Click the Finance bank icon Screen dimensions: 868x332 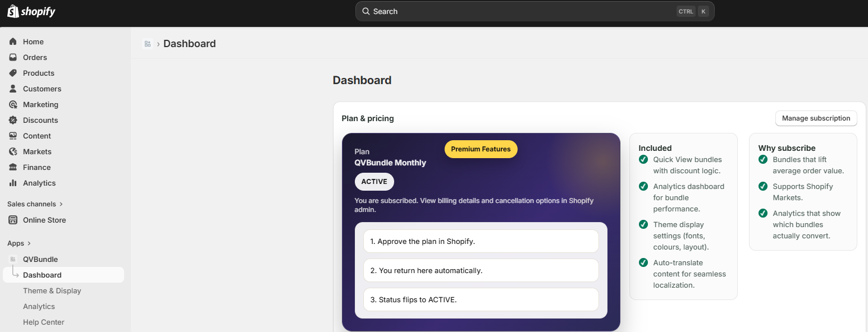click(13, 167)
